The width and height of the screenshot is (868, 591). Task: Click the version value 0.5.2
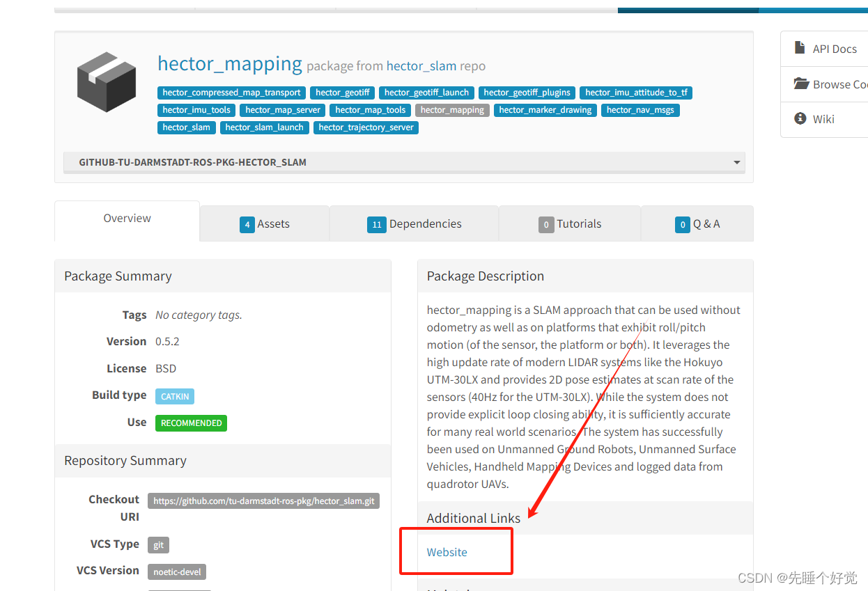pos(167,342)
